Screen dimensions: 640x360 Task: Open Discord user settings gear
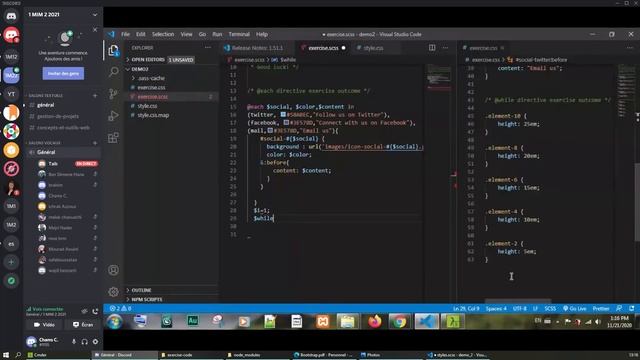pos(96,341)
